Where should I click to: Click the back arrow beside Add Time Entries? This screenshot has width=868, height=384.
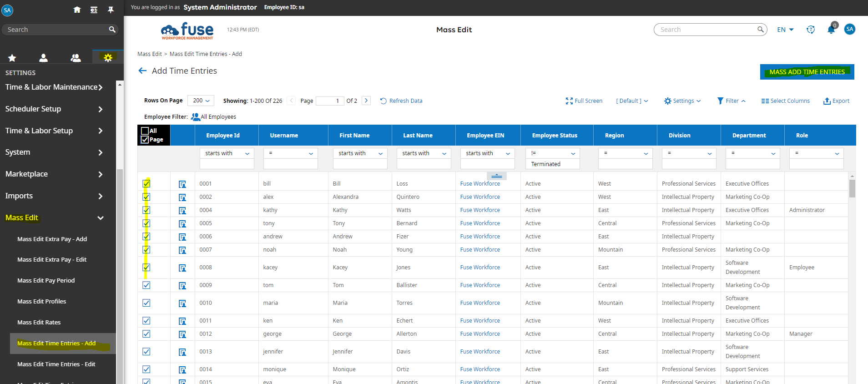142,71
